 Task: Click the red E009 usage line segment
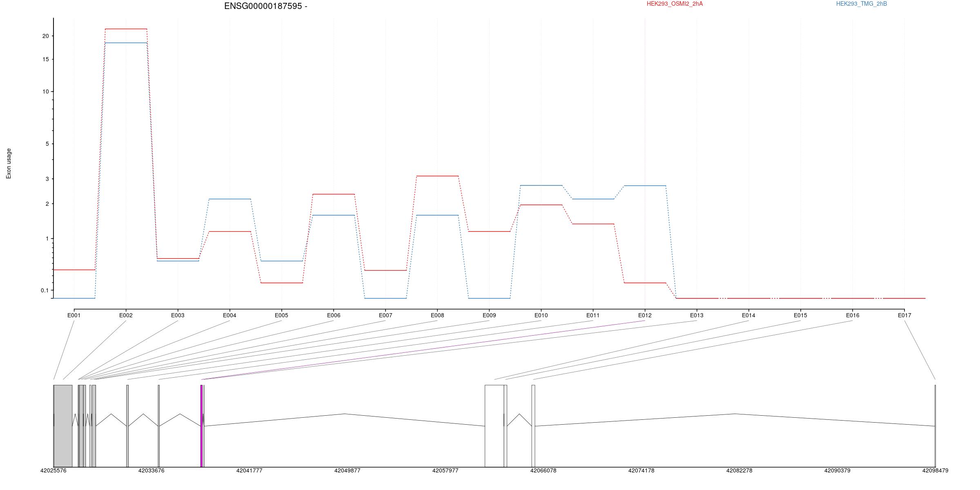click(x=489, y=232)
